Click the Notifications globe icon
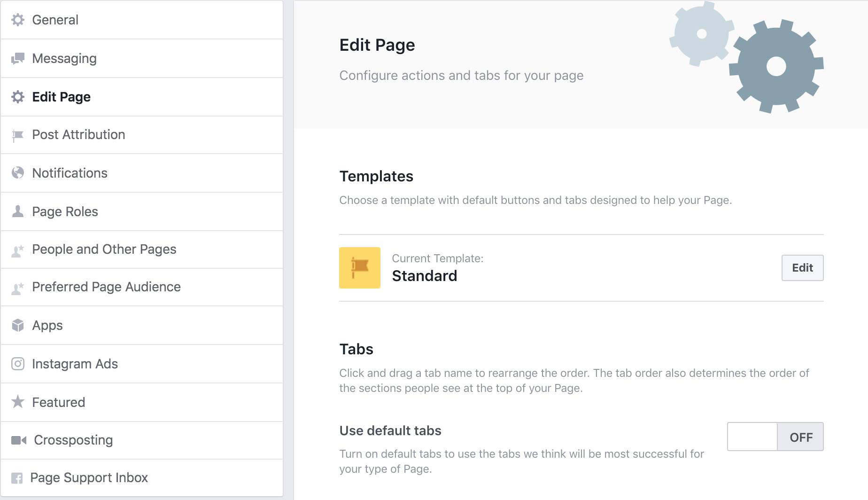Screen dimensions: 868x500 click(x=18, y=173)
